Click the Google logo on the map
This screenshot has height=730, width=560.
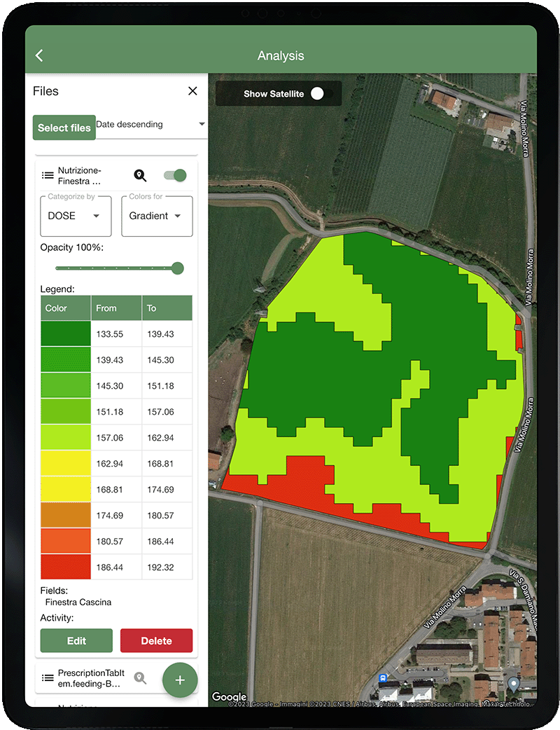pos(229,696)
